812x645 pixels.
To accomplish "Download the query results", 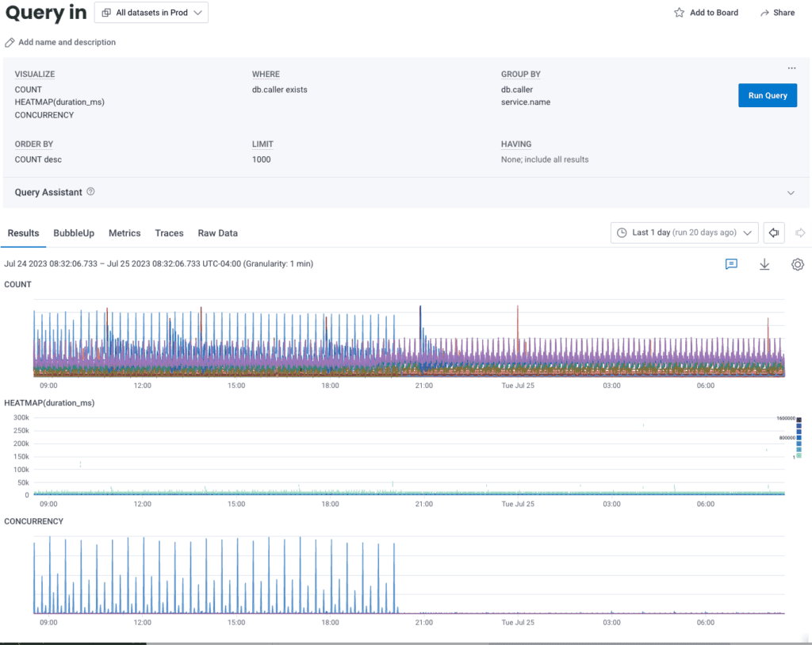I will [764, 264].
